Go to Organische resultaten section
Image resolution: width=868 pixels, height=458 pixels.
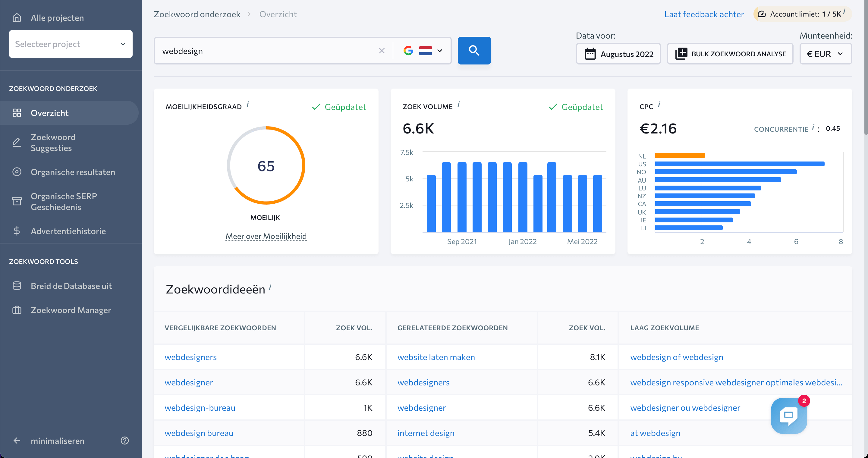click(73, 172)
